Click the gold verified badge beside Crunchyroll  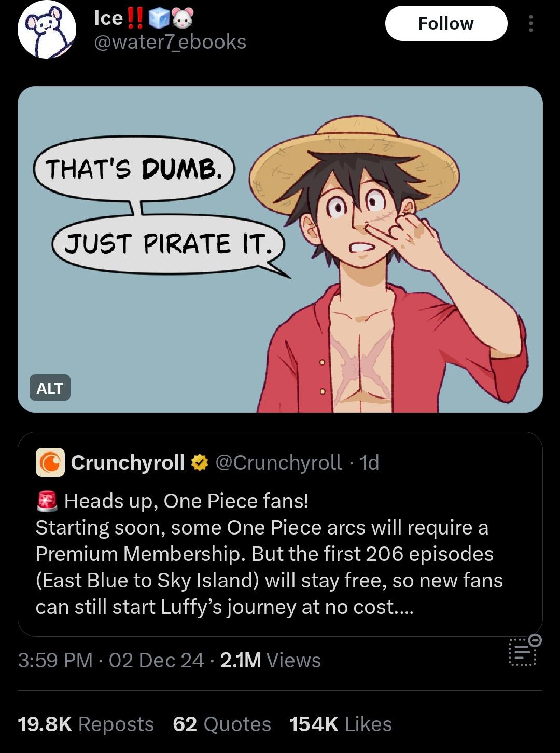(x=200, y=462)
